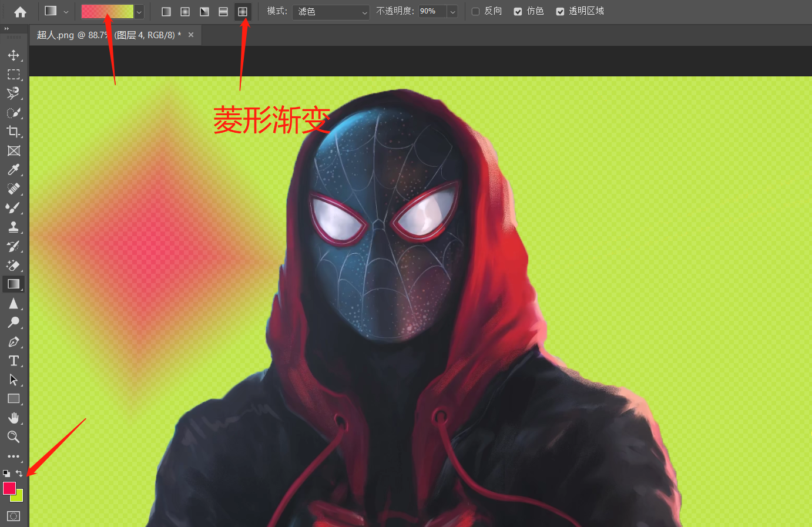Screen dimensions: 812x527
Task: Click the red foreground color swatch
Action: (x=9, y=488)
